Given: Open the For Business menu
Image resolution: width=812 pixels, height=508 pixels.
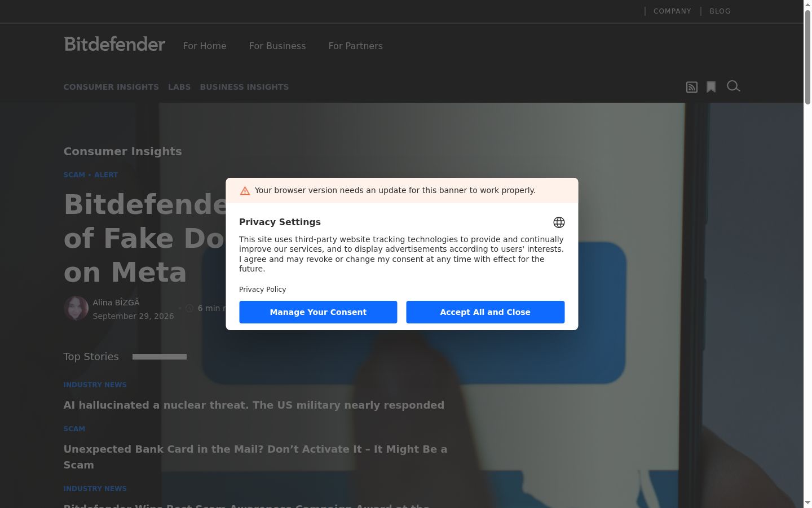Looking at the screenshot, I should coord(277,46).
